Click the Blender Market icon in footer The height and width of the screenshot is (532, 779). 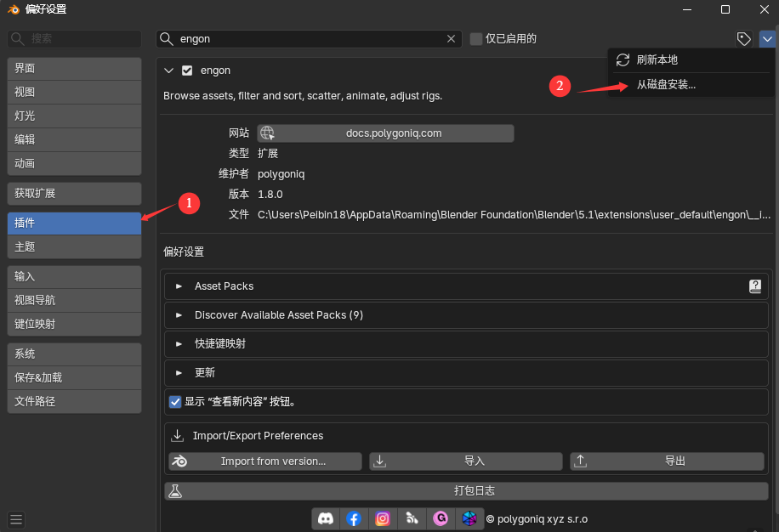(412, 518)
